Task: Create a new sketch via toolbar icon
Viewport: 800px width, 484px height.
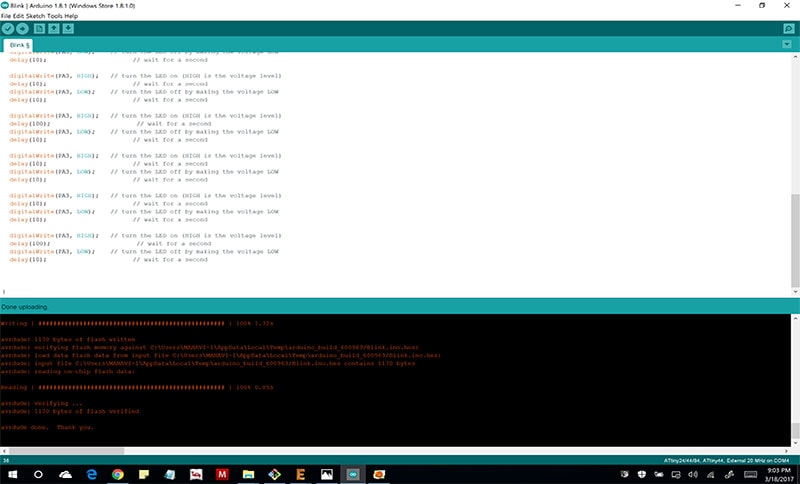Action: click(39, 29)
